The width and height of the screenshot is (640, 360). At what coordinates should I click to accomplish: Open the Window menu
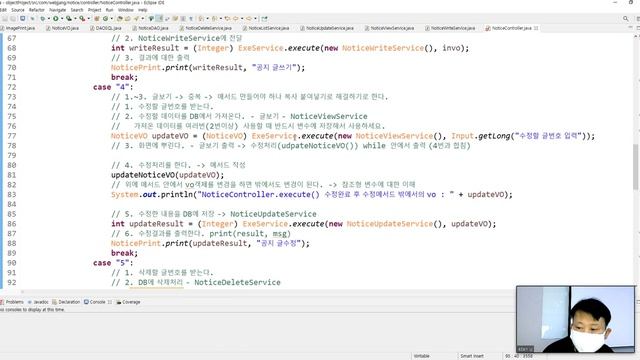coord(126,10)
